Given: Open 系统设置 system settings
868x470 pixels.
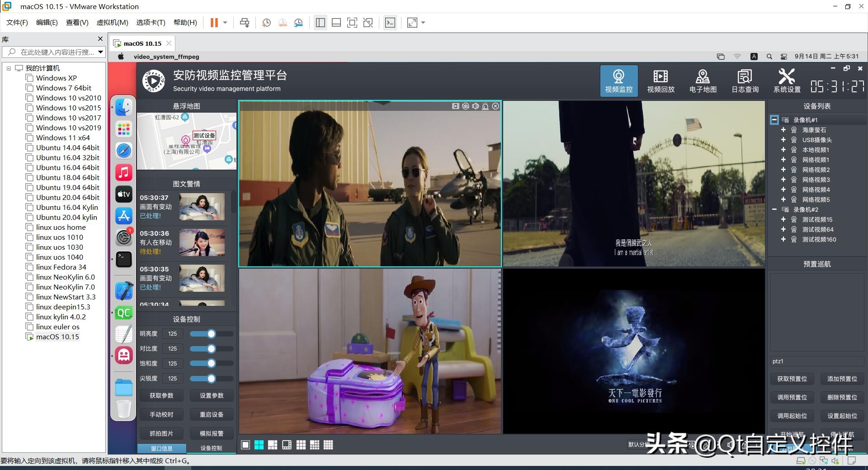Looking at the screenshot, I should point(786,80).
